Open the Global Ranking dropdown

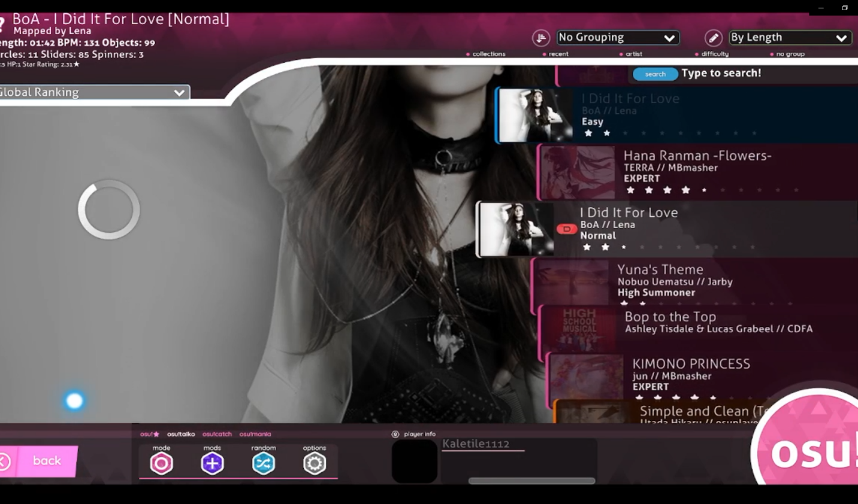click(95, 92)
